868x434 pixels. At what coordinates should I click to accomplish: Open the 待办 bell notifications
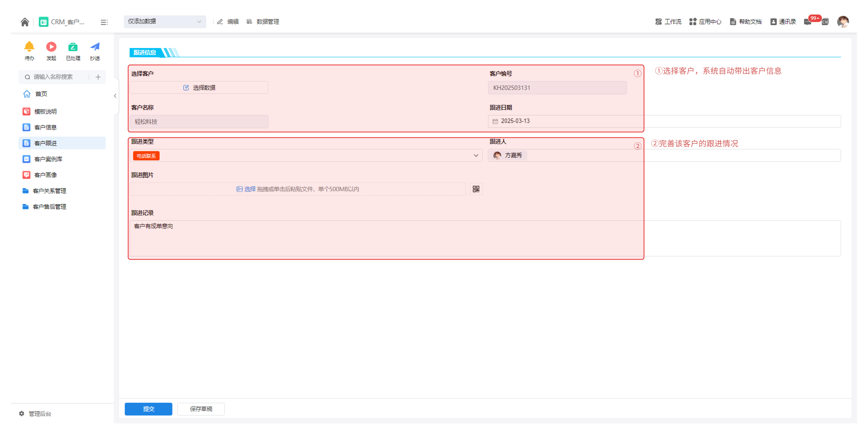click(29, 47)
